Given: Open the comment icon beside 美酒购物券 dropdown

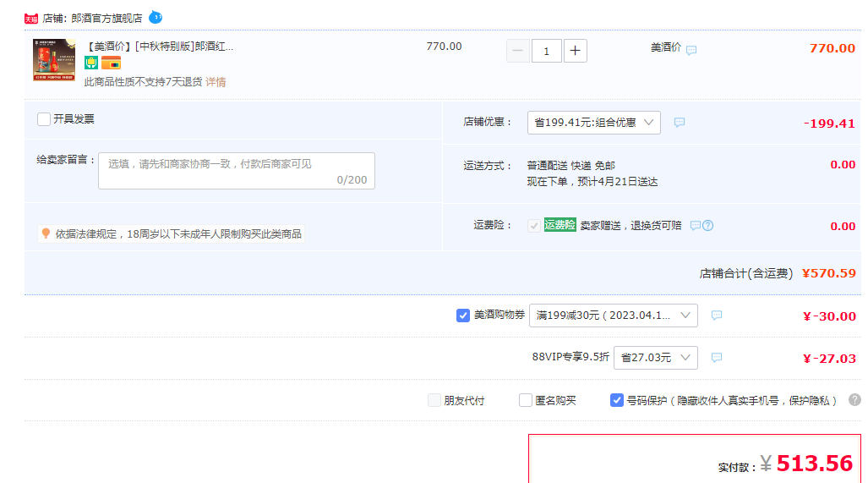Looking at the screenshot, I should [x=717, y=316].
